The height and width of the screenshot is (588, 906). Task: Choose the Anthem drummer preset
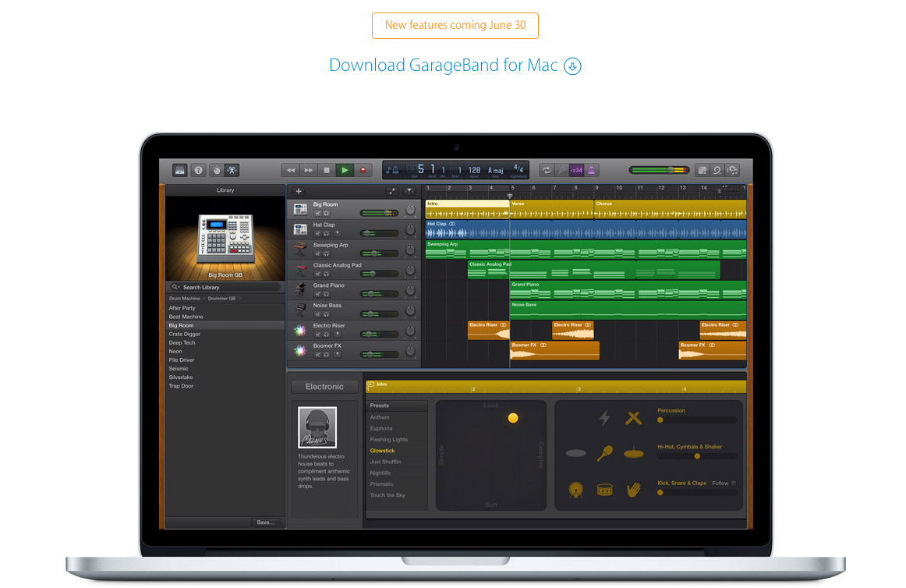(x=380, y=417)
